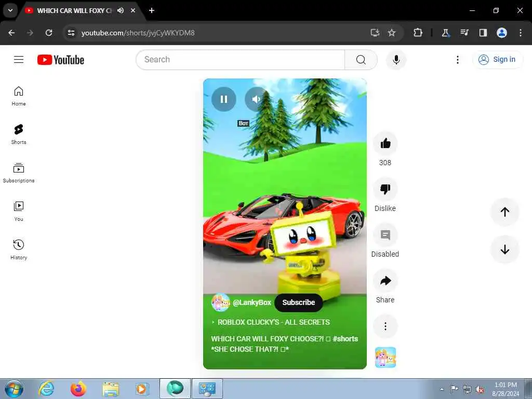The image size is (532, 399).
Task: Open Chrome Labs flask icon
Action: click(x=445, y=33)
